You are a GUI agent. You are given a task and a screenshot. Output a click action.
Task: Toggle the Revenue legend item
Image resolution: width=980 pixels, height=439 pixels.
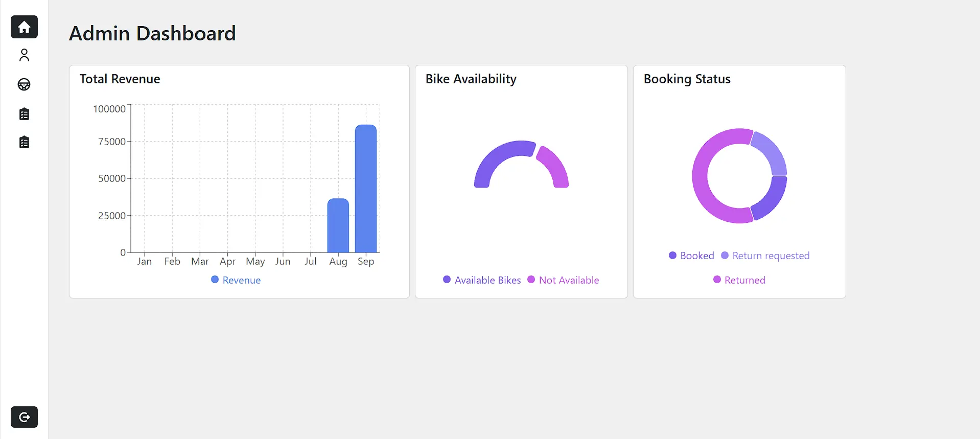tap(236, 280)
